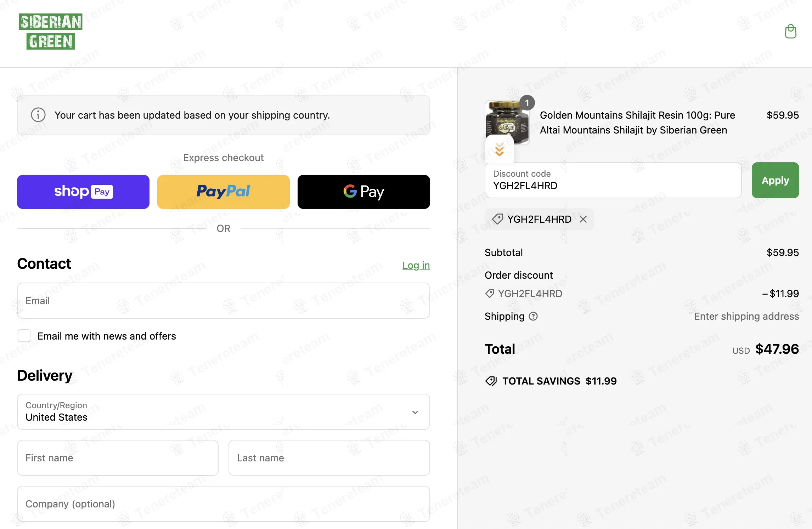
Task: Click the Siberian Green logo
Action: [x=51, y=32]
